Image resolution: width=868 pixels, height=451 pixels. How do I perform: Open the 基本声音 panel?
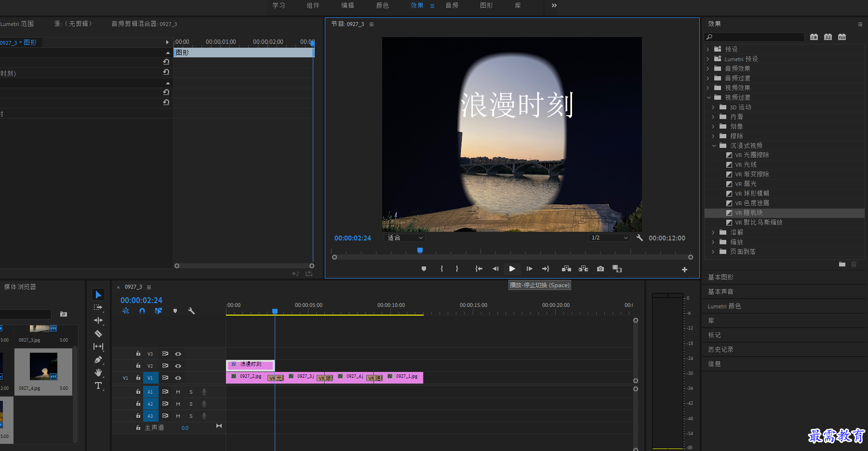point(721,292)
